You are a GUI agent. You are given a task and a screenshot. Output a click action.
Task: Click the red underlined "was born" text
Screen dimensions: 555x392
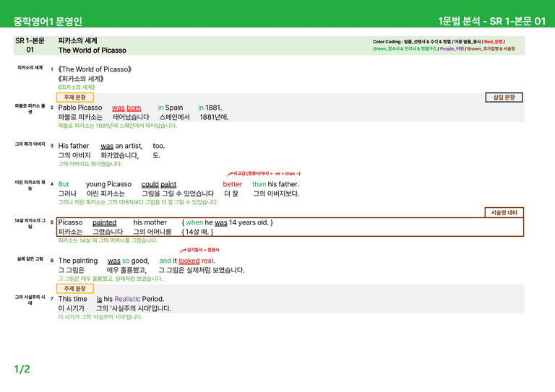(126, 108)
